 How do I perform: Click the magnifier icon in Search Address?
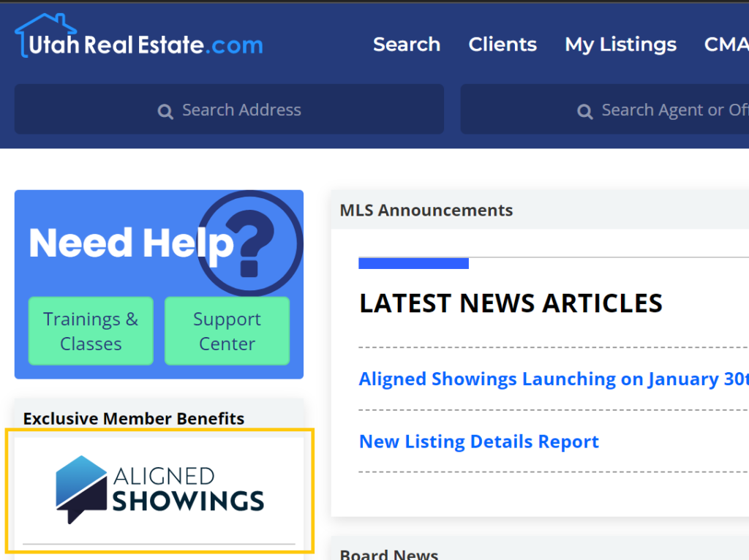(166, 111)
